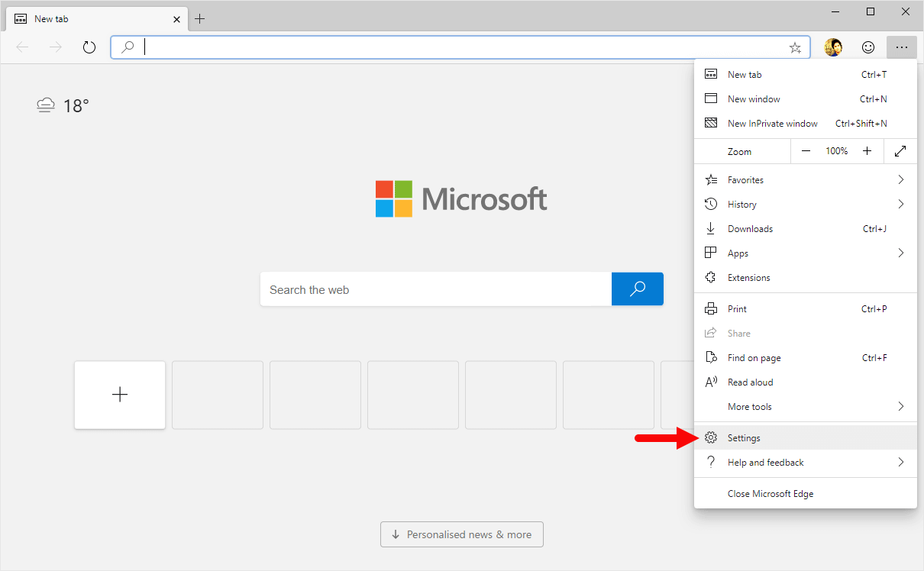Click the 18° temperature reading
This screenshot has height=571, width=924.
76,105
